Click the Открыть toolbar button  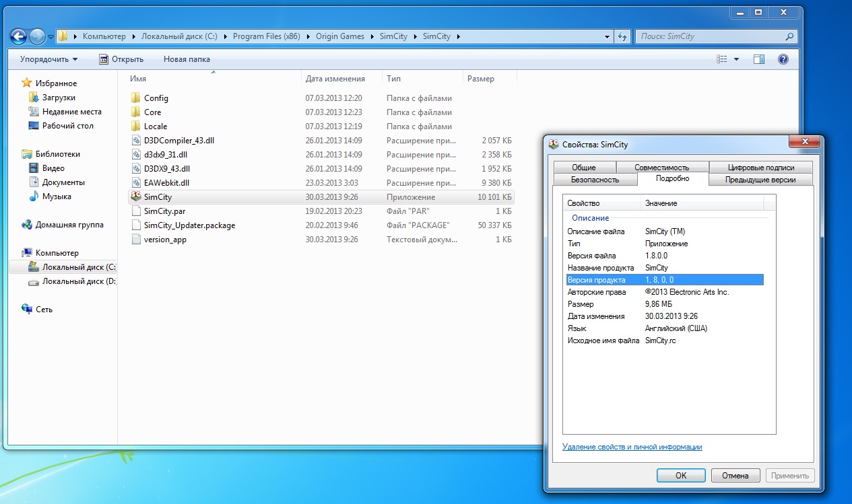click(121, 59)
